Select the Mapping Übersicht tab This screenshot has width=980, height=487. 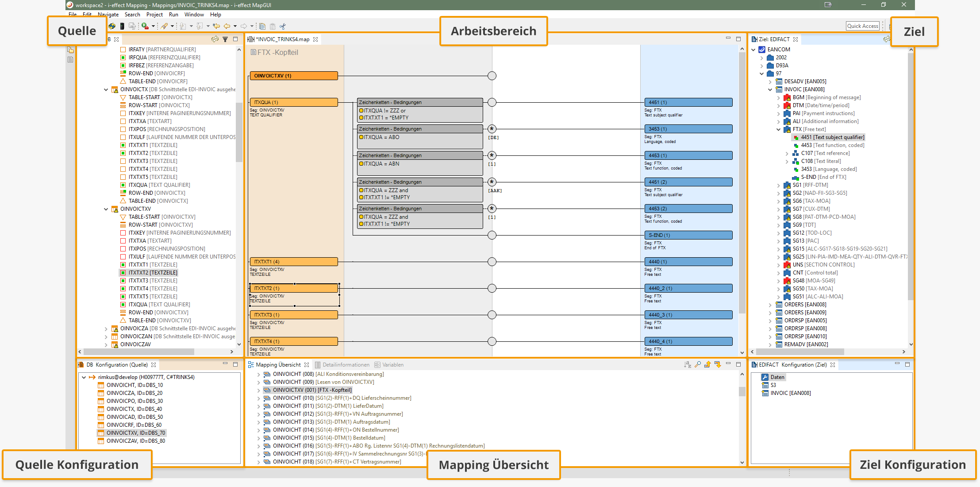[278, 365]
